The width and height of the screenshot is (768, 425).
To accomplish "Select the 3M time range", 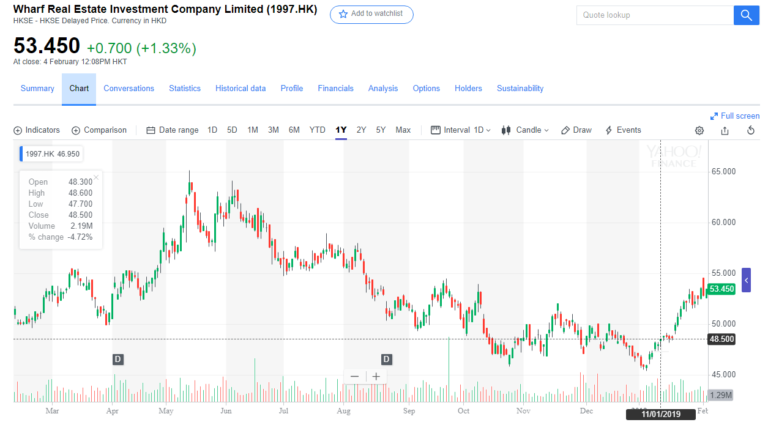I will point(273,130).
